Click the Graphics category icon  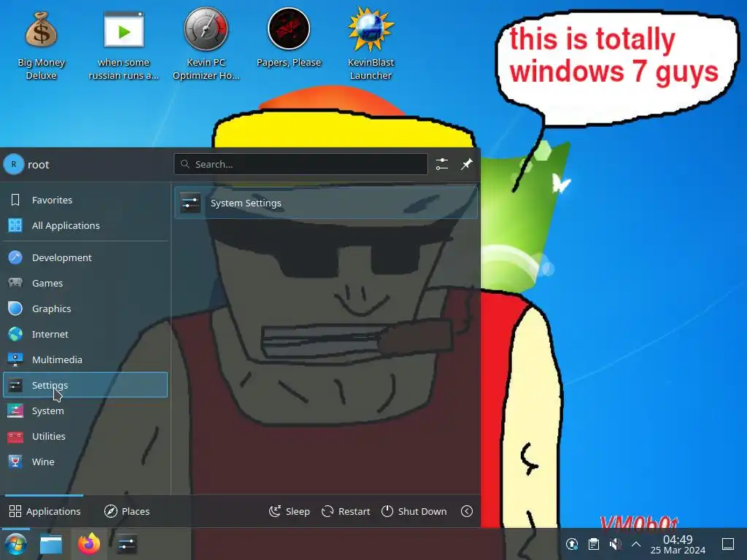point(15,308)
